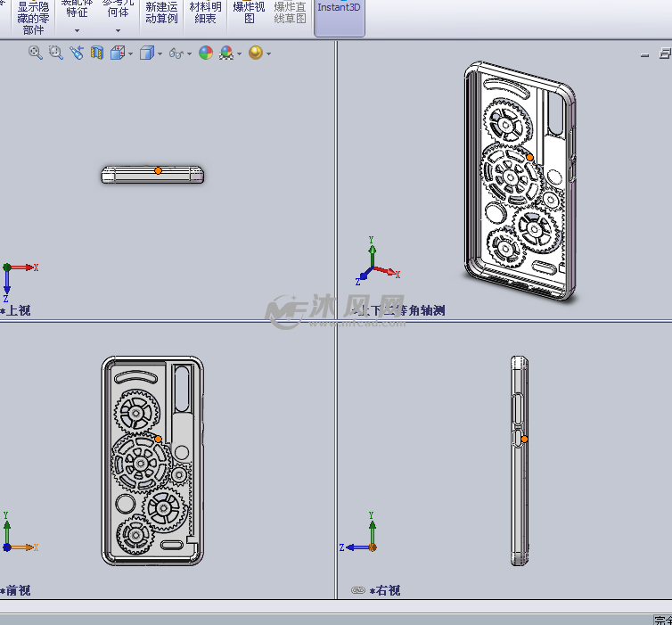Click the coordinate triad in isometric view

pyautogui.click(x=377, y=260)
